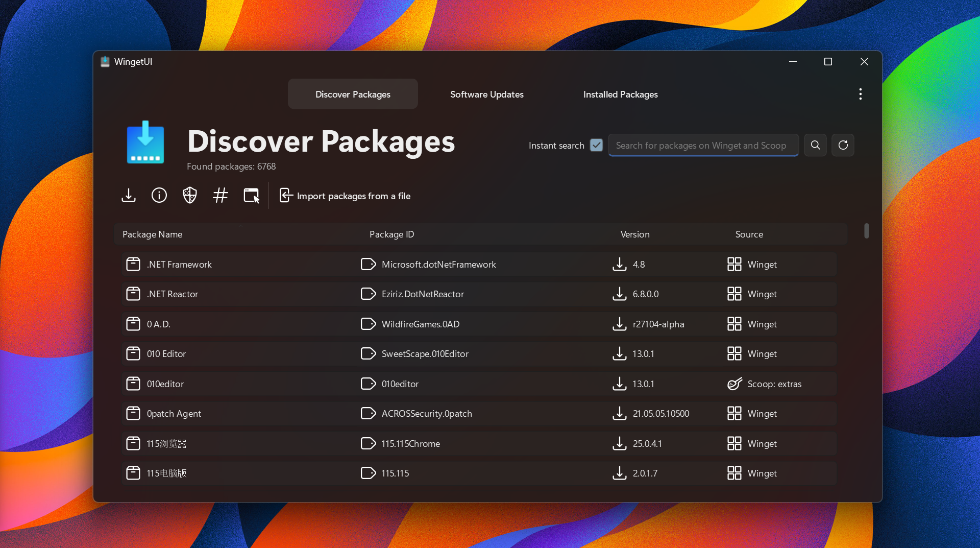Click Import packages from a file
Image resolution: width=980 pixels, height=548 pixels.
pyautogui.click(x=345, y=196)
